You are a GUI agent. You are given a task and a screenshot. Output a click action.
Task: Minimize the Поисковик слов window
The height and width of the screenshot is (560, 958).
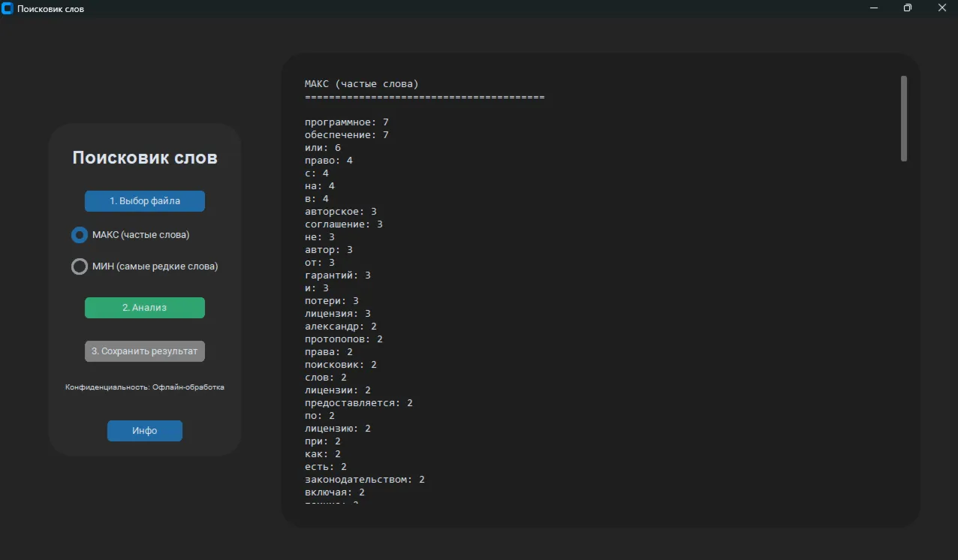[874, 8]
